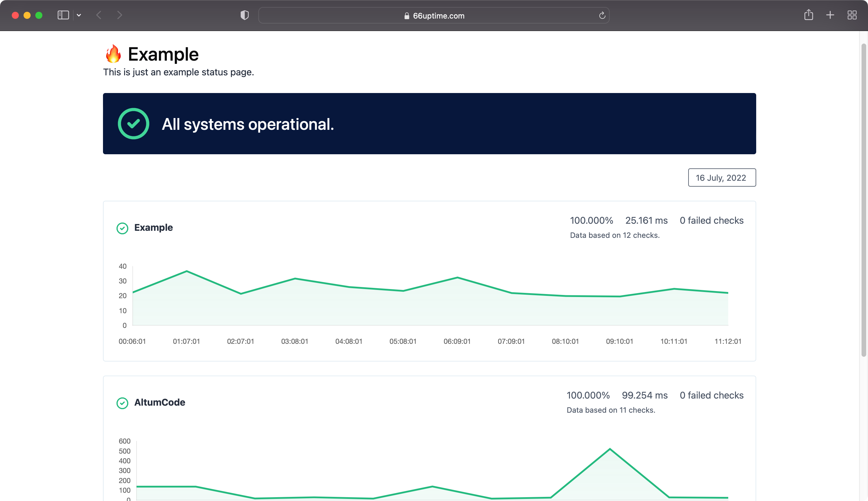This screenshot has height=501, width=868.
Task: Open the 16 July, 2022 date picker
Action: (x=722, y=177)
